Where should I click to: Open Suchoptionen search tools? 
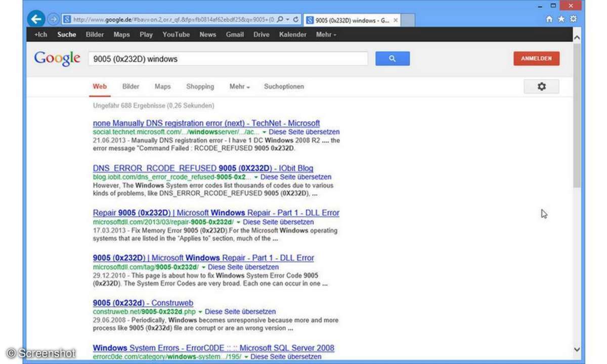pyautogui.click(x=284, y=86)
